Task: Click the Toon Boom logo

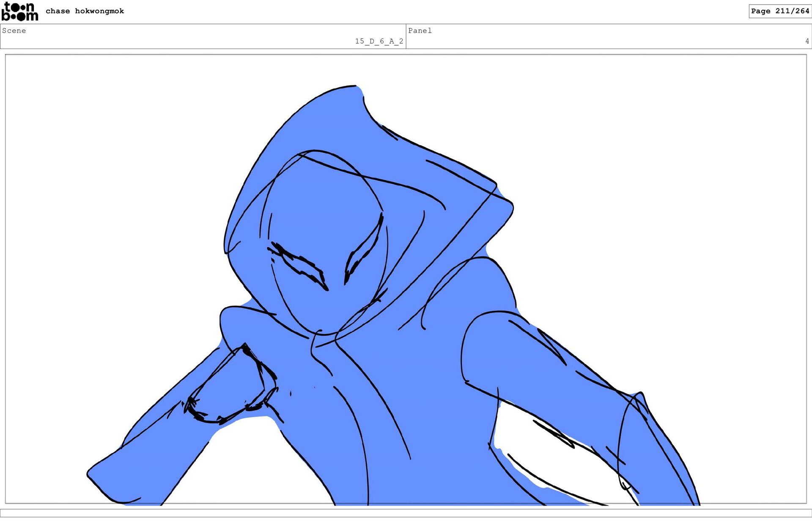Action: point(19,11)
